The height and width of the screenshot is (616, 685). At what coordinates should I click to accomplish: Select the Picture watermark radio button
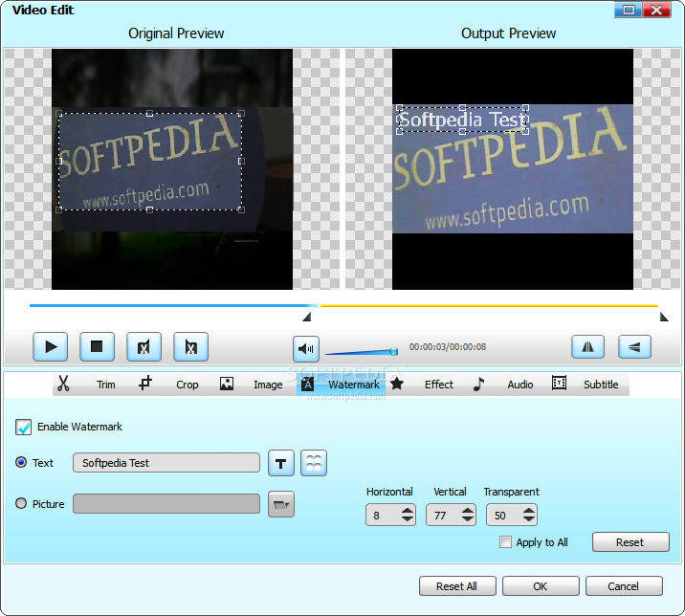pos(21,503)
